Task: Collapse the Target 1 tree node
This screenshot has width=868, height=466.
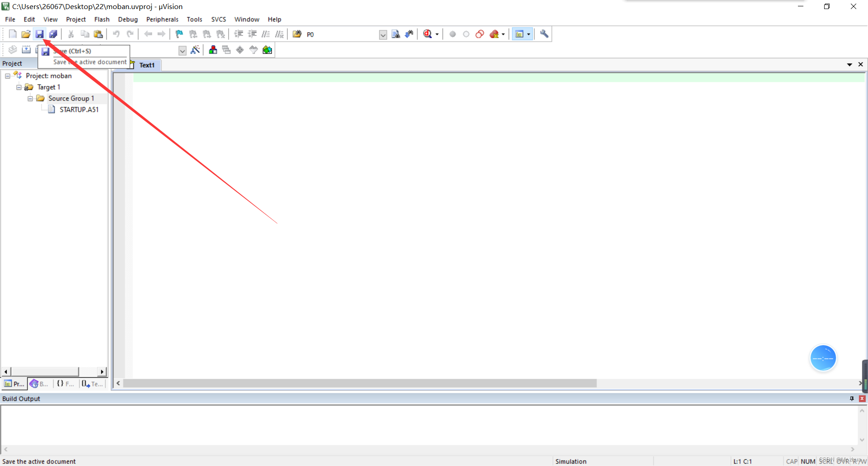Action: [x=19, y=87]
